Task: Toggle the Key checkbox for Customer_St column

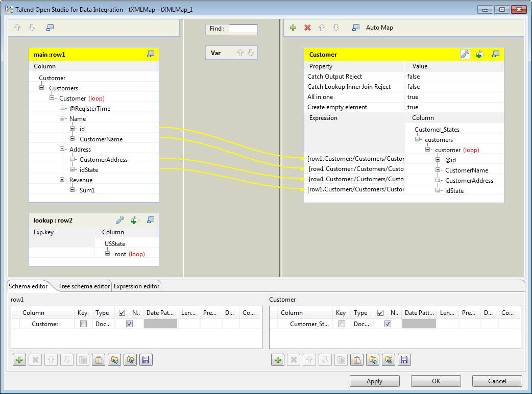Action: click(341, 324)
